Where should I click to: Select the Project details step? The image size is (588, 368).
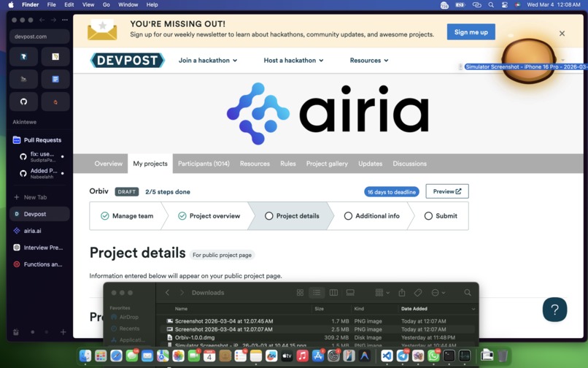(292, 216)
